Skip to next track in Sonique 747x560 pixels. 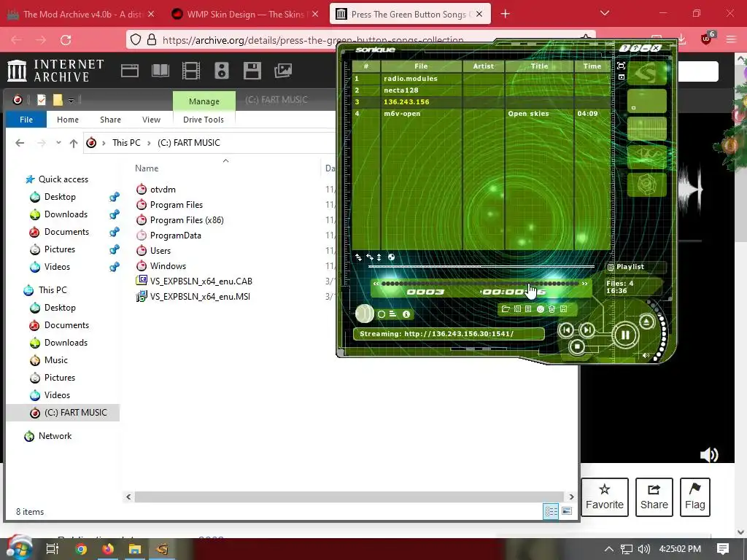pyautogui.click(x=587, y=330)
